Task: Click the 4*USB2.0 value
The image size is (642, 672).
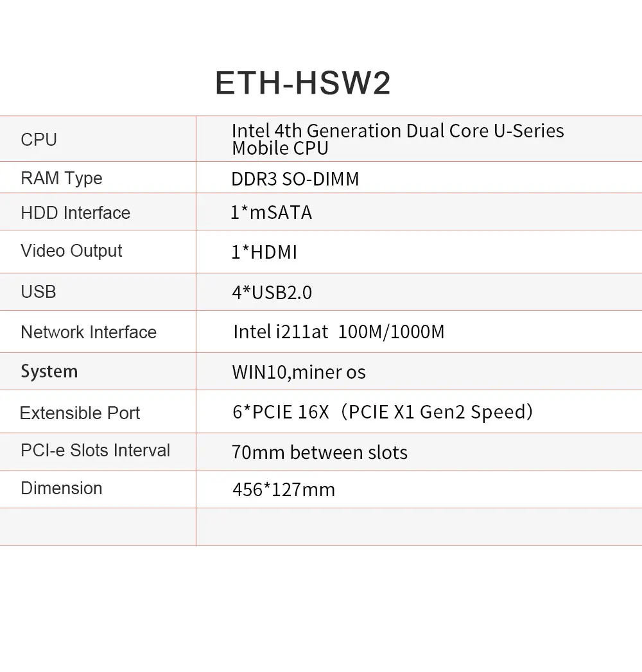Action: [x=272, y=293]
